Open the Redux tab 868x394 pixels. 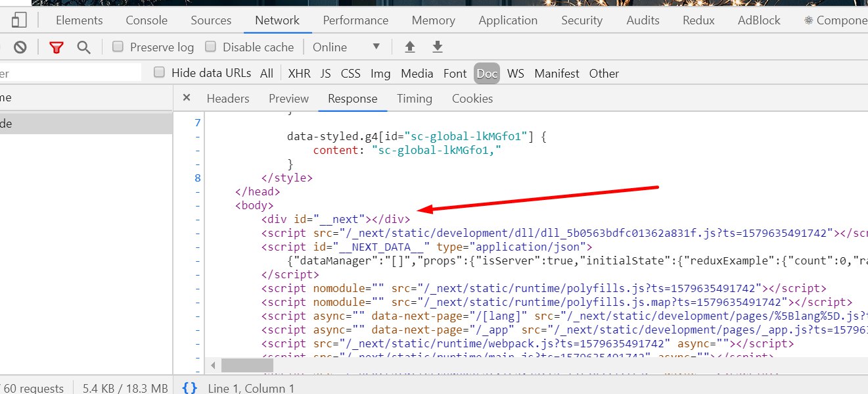pyautogui.click(x=698, y=20)
